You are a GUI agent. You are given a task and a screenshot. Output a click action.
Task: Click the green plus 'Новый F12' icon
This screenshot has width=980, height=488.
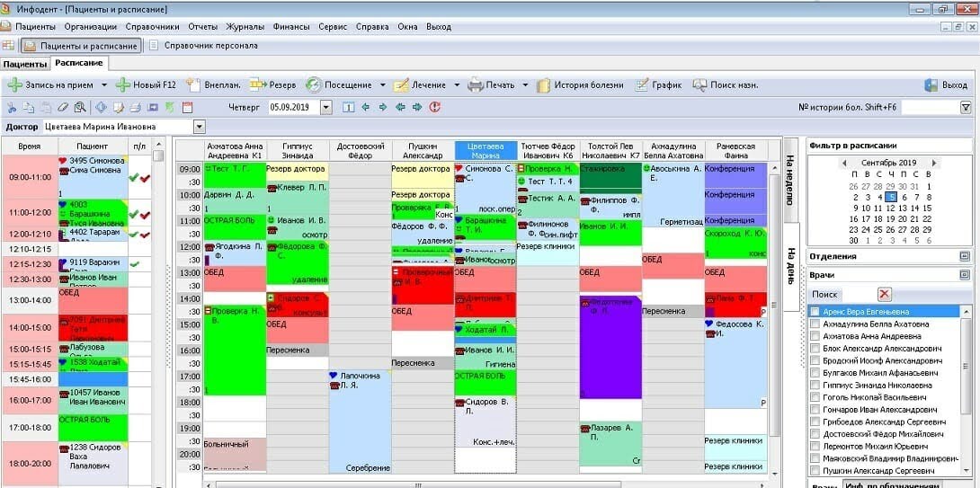click(x=123, y=85)
